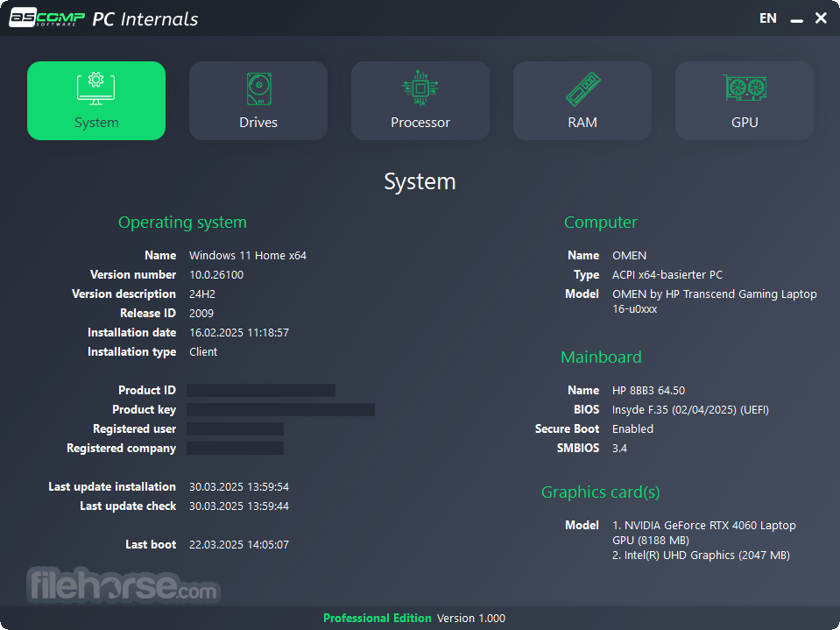
Task: Switch to the RAM tab label
Action: coord(582,123)
